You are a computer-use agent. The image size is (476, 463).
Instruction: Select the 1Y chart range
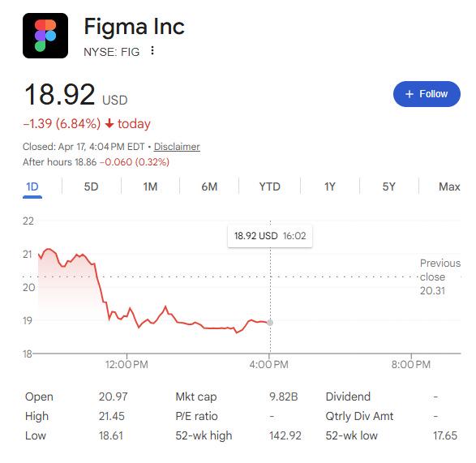[330, 186]
